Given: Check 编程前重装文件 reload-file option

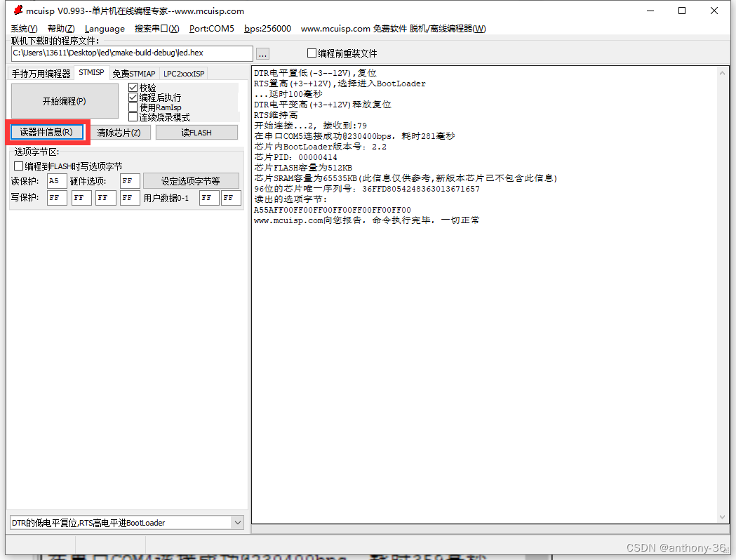Looking at the screenshot, I should pyautogui.click(x=312, y=53).
